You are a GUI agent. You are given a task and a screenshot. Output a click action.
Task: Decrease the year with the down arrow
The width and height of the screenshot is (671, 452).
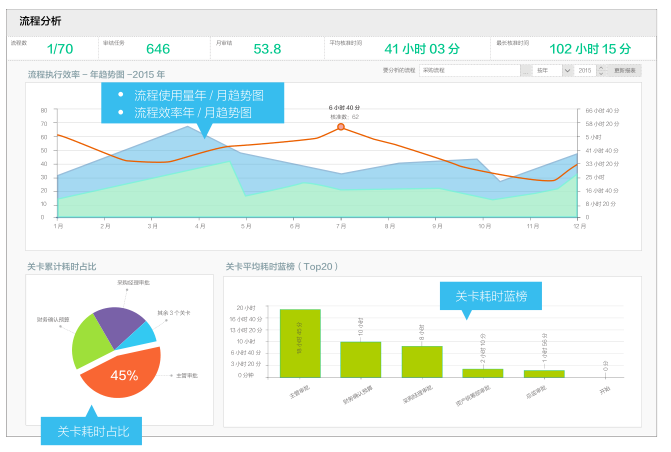coord(601,74)
